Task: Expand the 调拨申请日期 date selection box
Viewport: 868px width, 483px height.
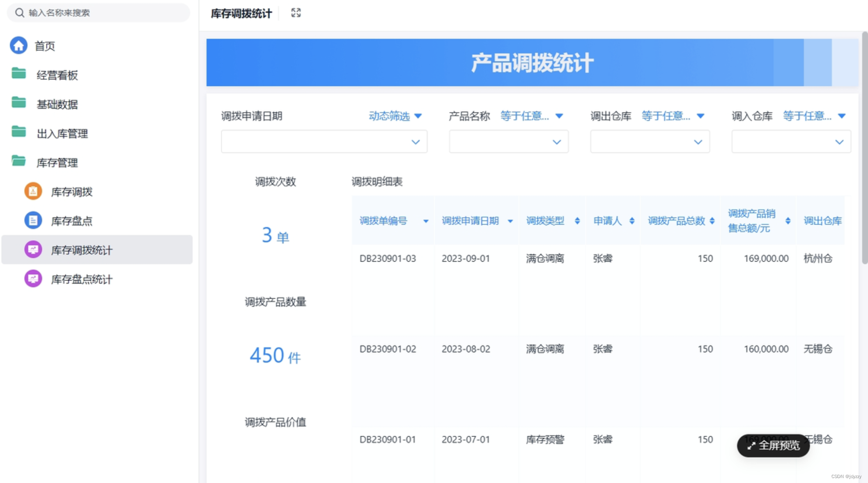Action: pos(324,142)
